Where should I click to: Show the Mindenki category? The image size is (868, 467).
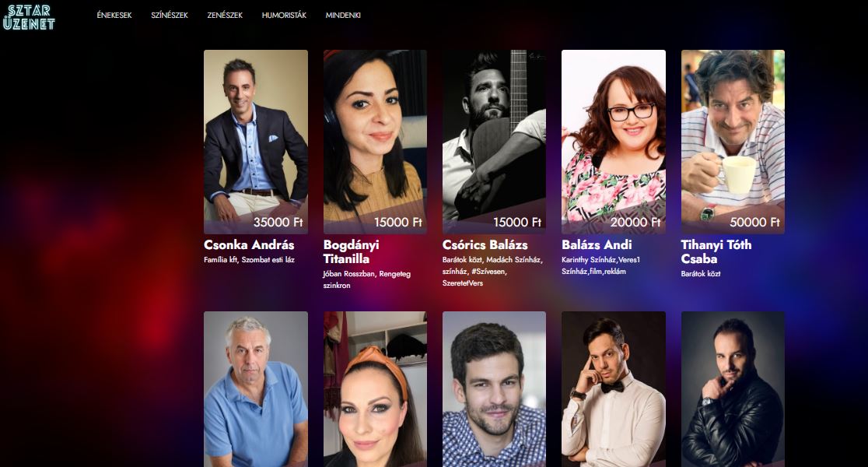(343, 16)
